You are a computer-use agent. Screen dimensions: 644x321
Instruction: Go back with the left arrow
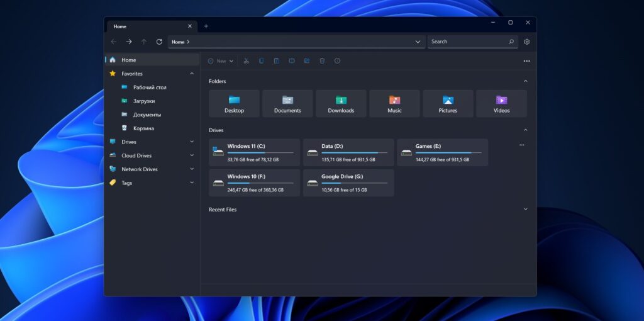tap(114, 42)
